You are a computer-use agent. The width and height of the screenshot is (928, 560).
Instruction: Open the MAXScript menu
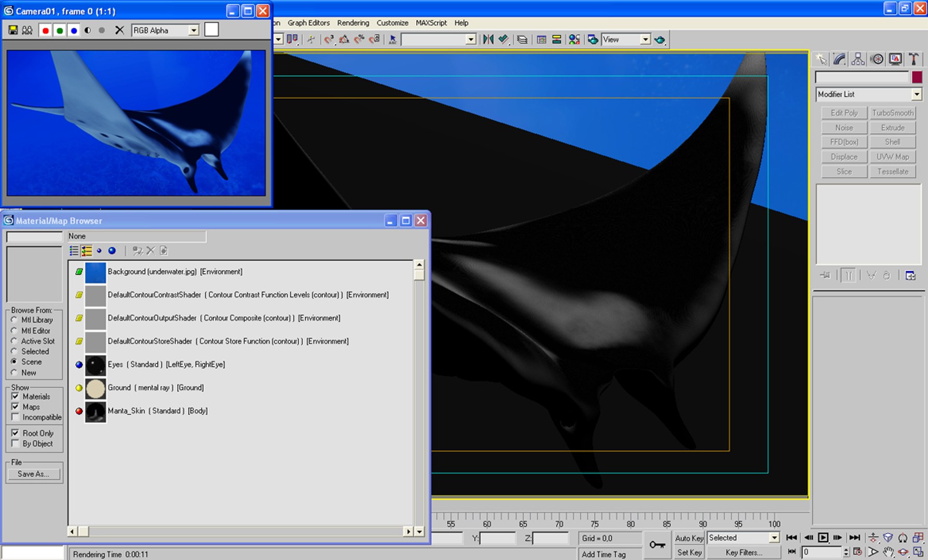point(431,23)
